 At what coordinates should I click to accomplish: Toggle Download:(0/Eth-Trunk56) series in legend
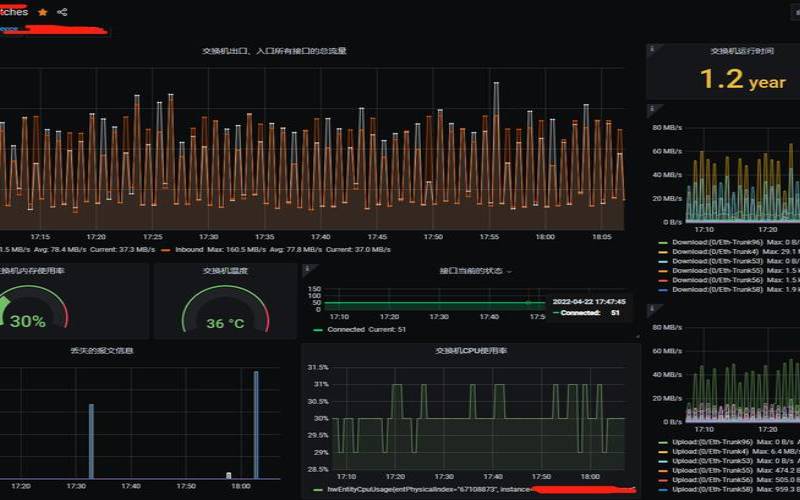click(717, 280)
